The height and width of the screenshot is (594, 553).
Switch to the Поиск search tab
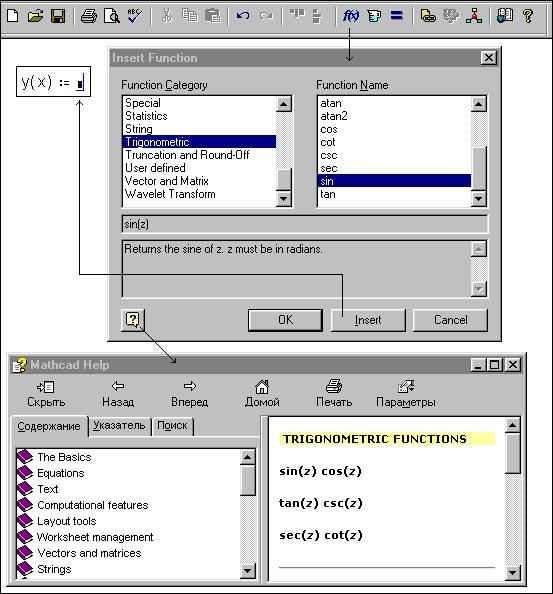(x=172, y=426)
